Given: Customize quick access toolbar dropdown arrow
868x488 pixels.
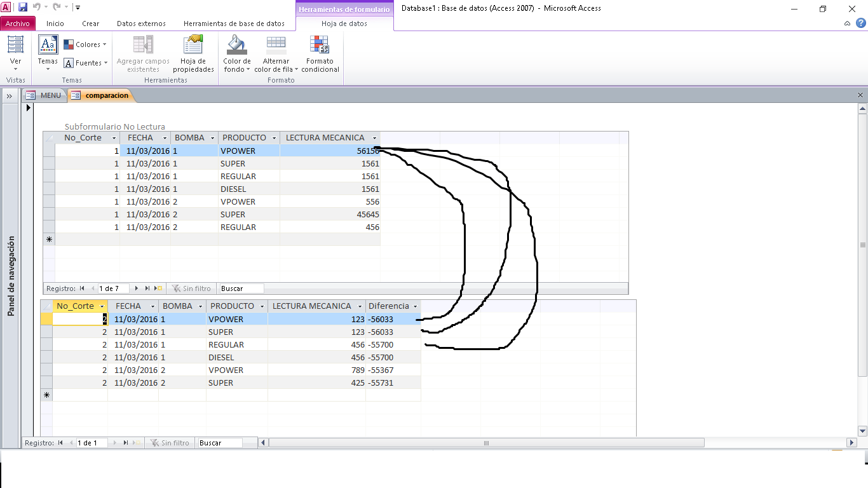Looking at the screenshot, I should [x=78, y=8].
